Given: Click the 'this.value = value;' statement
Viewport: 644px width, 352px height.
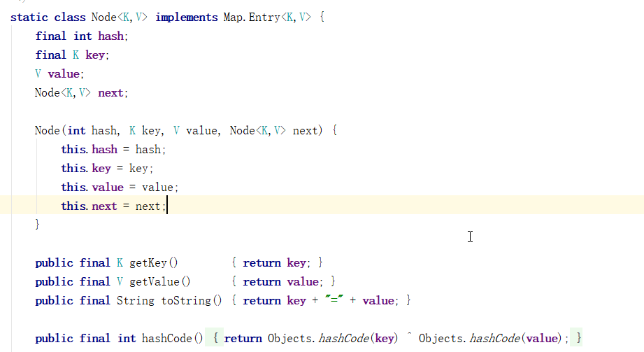Looking at the screenshot, I should (x=120, y=188).
